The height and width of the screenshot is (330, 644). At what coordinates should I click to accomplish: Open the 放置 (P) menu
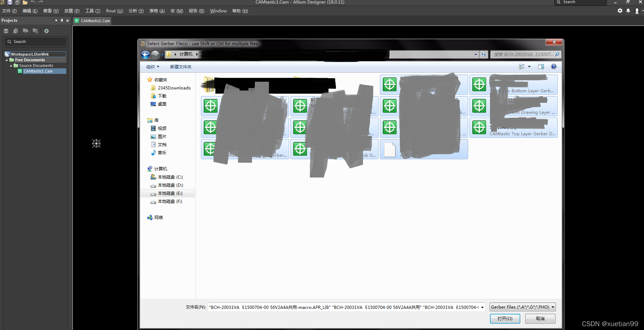pos(72,11)
